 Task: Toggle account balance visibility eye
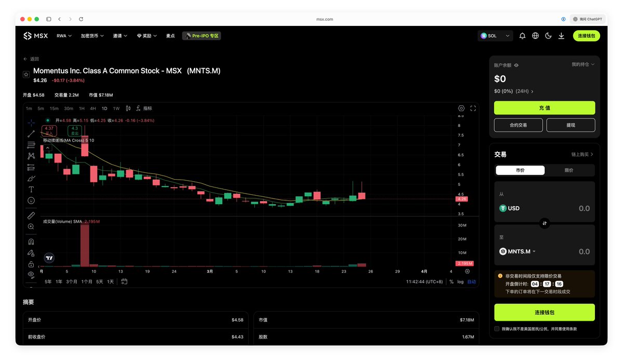pos(516,65)
